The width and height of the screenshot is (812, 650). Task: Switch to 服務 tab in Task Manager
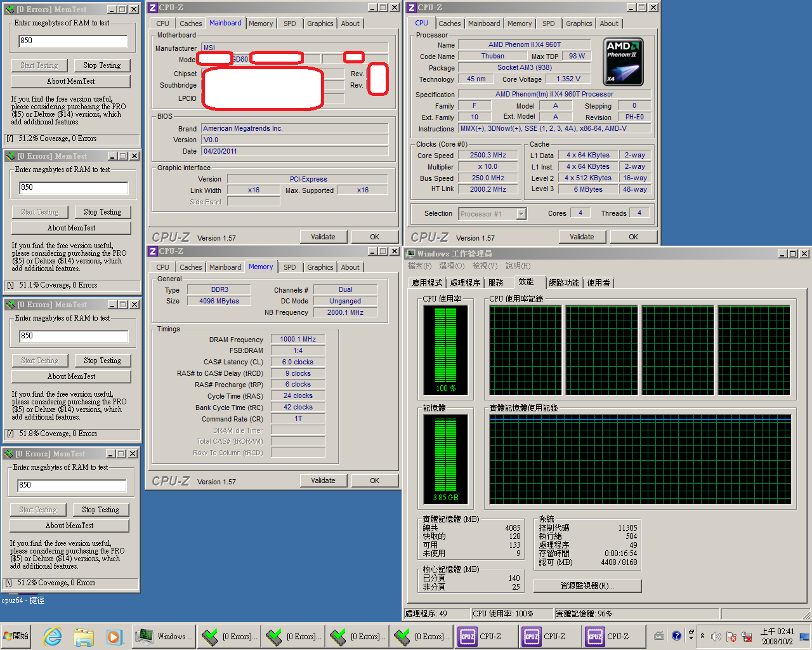pos(496,283)
